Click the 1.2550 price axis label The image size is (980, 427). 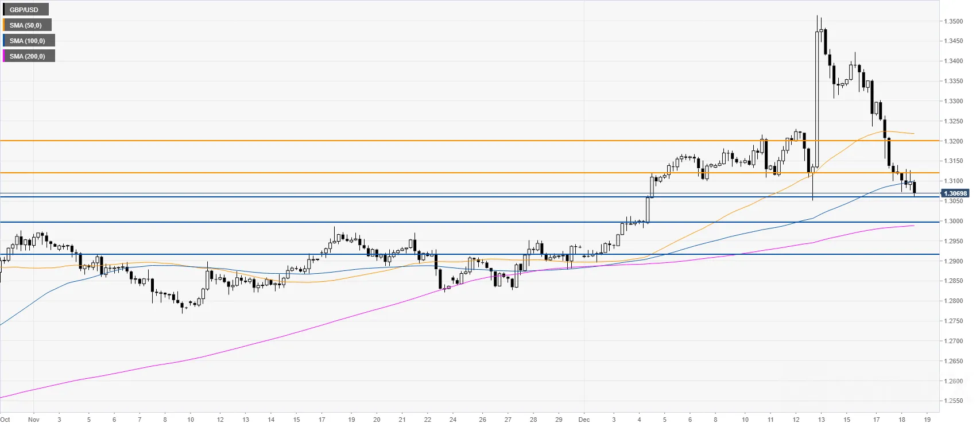(954, 401)
